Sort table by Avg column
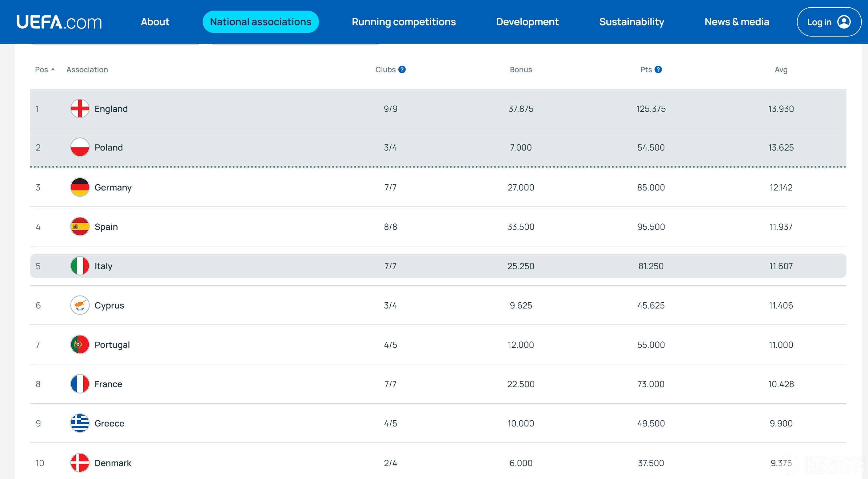 (x=781, y=70)
